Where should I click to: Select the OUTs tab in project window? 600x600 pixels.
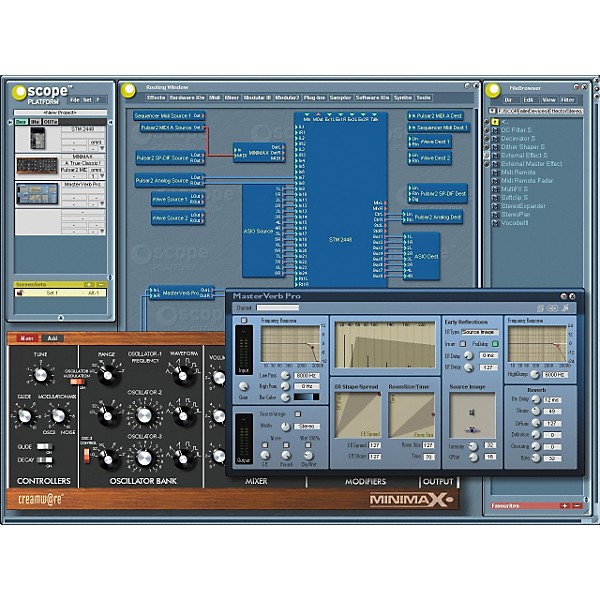point(50,122)
